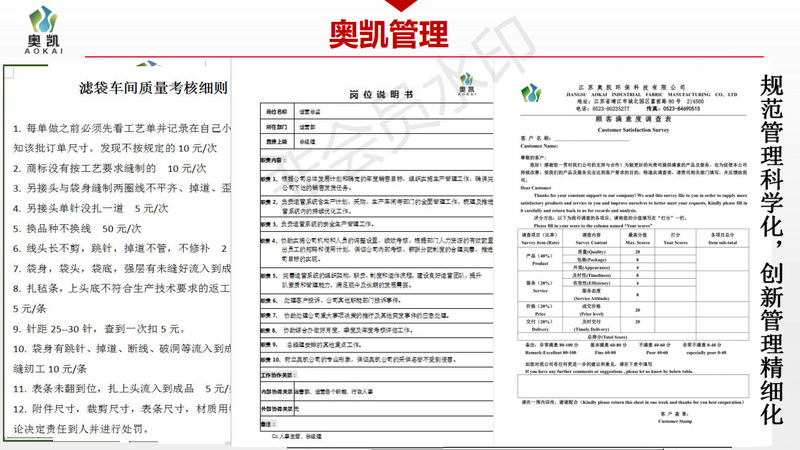800x450 pixels.
Task: Click the 职责 10 row in 岗位说明书
Action: tap(377, 360)
